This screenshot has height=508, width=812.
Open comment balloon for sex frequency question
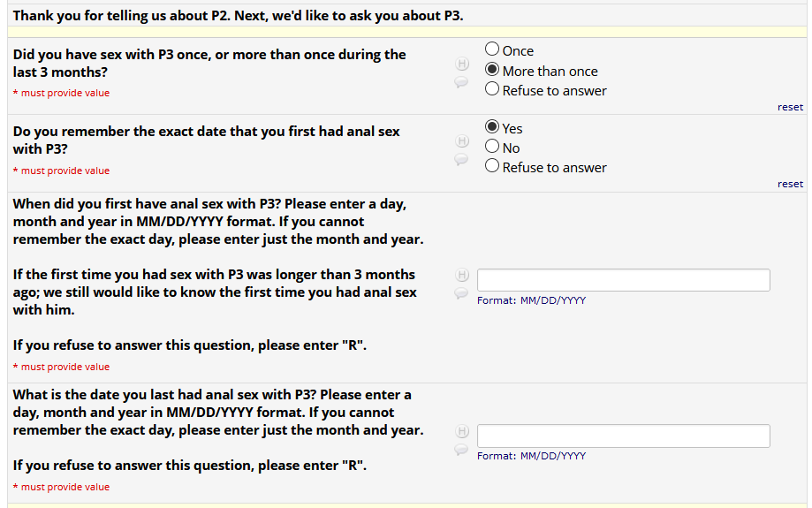click(460, 81)
